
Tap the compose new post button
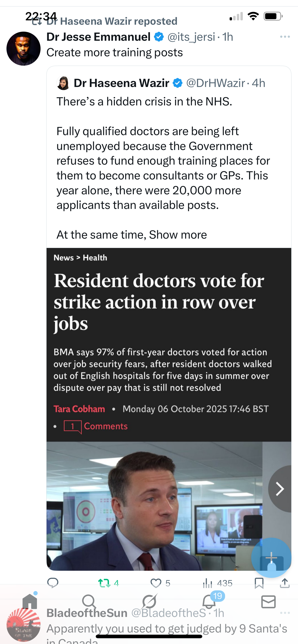coord(271,557)
